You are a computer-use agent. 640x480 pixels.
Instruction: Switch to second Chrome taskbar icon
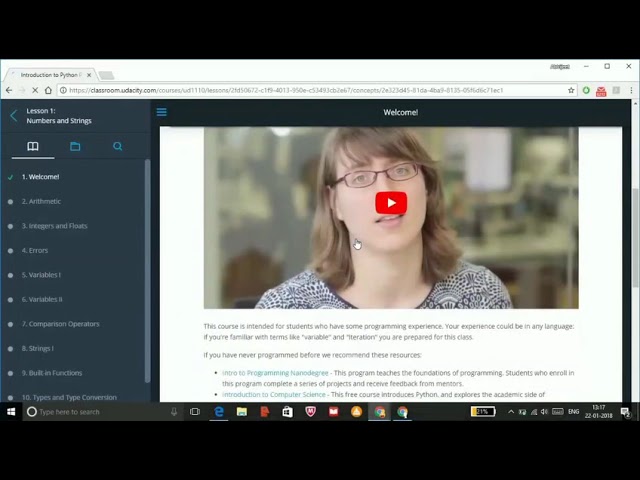tap(402, 412)
